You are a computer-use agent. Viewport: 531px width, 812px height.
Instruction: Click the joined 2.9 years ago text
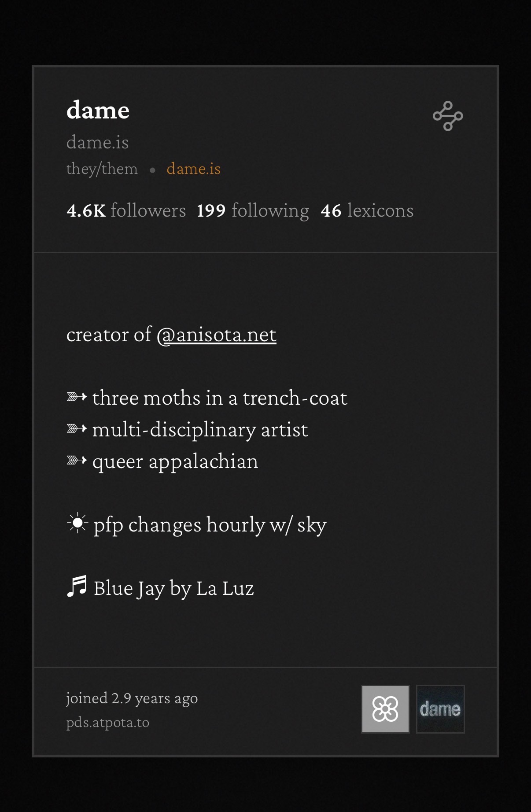132,698
